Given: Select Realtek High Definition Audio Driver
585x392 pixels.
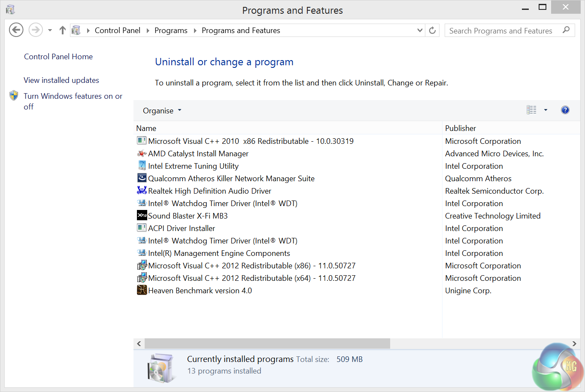Looking at the screenshot, I should (209, 191).
